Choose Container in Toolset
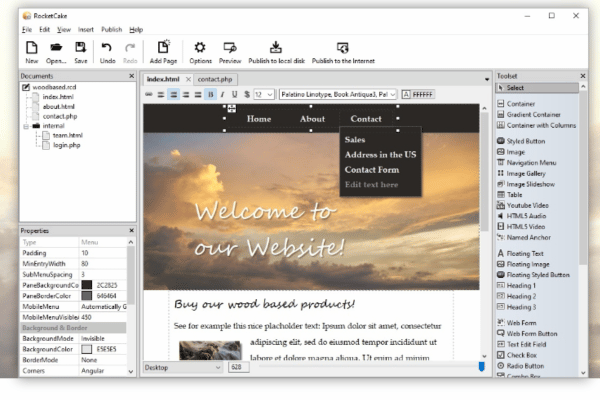 point(516,104)
